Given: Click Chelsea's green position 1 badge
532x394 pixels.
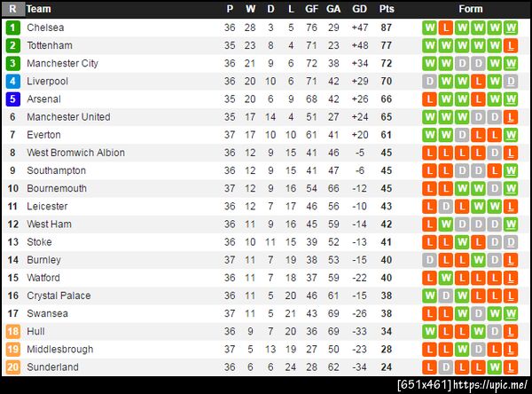Looking at the screenshot, I should [12, 28].
